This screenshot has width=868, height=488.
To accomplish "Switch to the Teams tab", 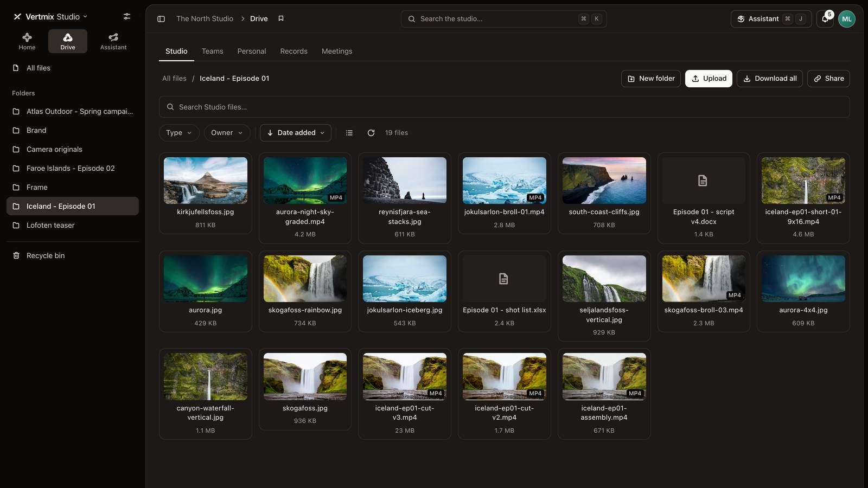I will [212, 51].
